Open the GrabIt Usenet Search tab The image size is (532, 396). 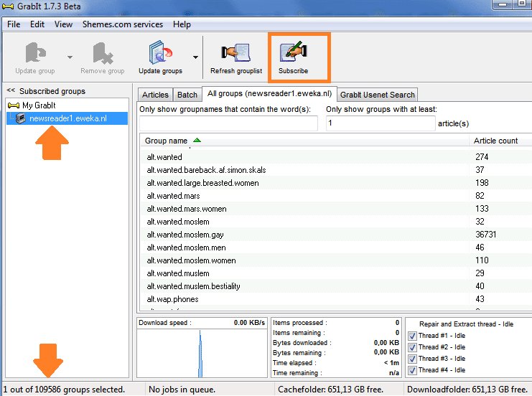coord(378,95)
